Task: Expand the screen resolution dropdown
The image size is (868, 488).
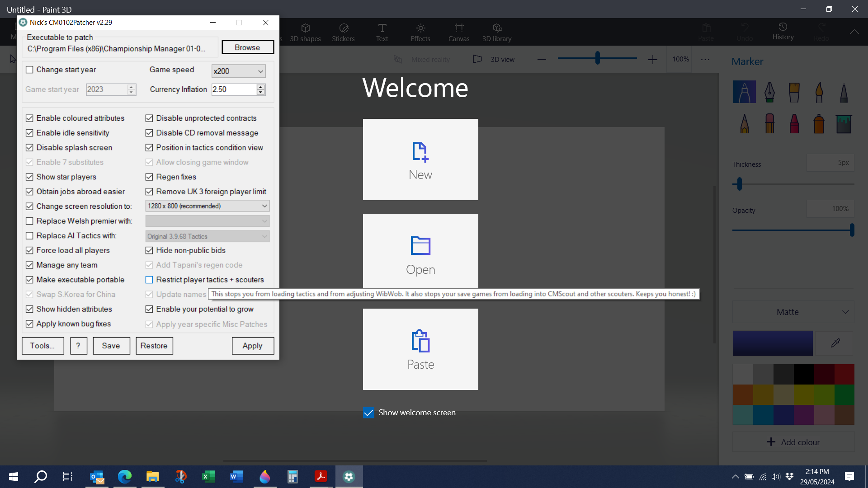Action: [x=208, y=206]
